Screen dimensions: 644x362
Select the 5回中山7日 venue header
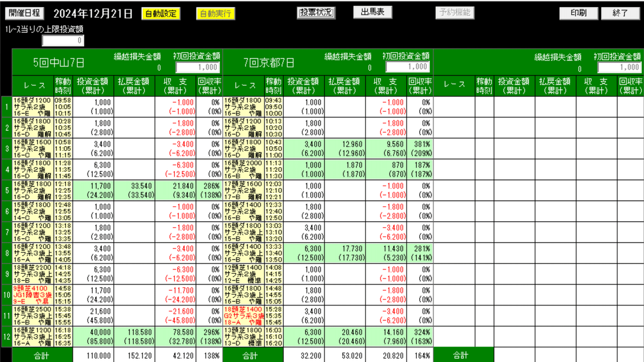[58, 62]
